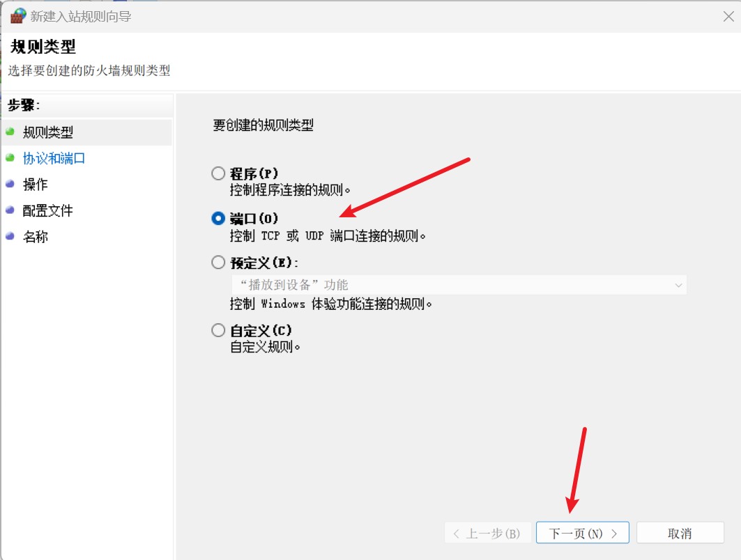The image size is (741, 560).
Task: Click the subtitle 选择要创建的防火墙规则类型
Action: point(89,71)
